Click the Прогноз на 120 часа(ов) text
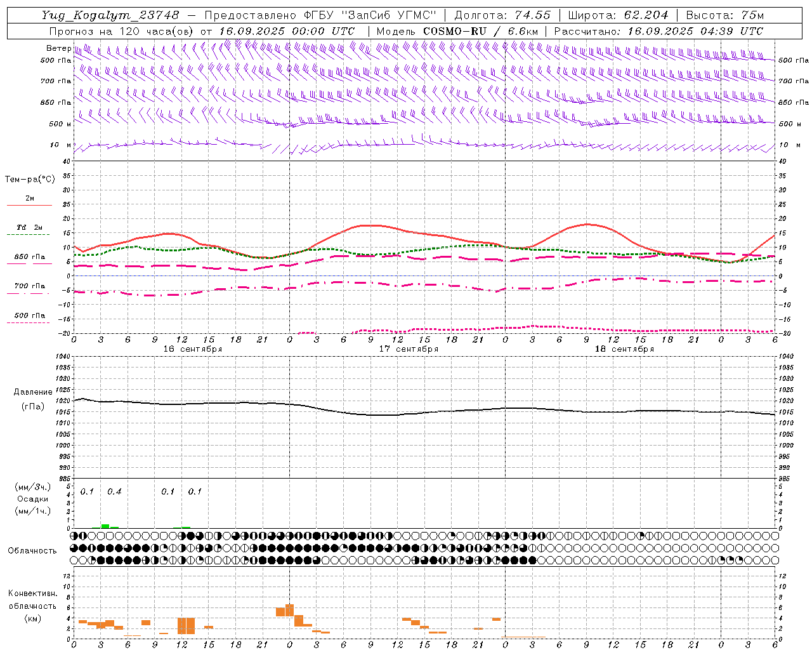812x650 pixels. 122,31
